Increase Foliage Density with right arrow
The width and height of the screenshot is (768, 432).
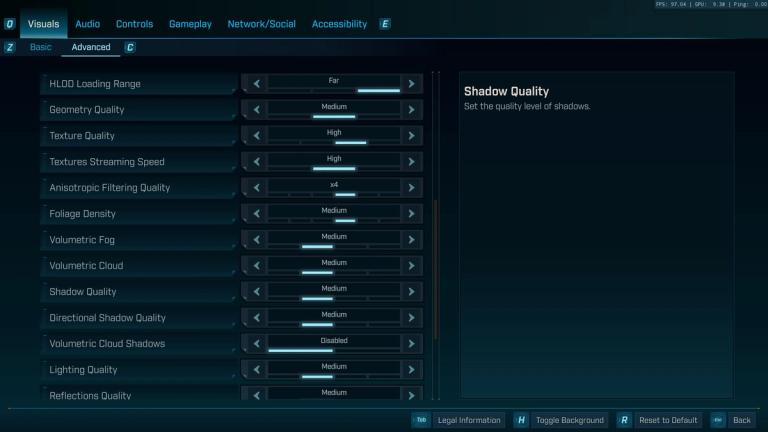click(411, 214)
